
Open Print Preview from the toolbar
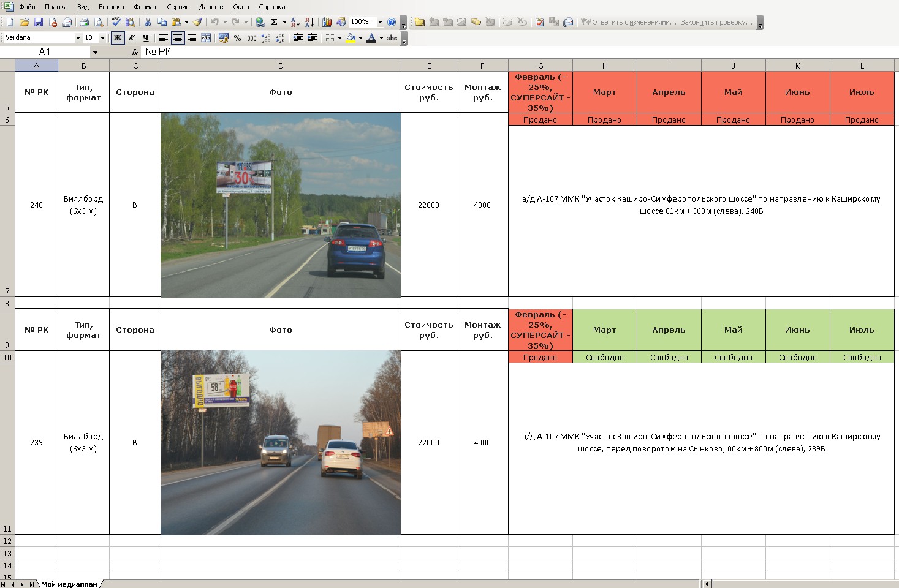point(98,22)
